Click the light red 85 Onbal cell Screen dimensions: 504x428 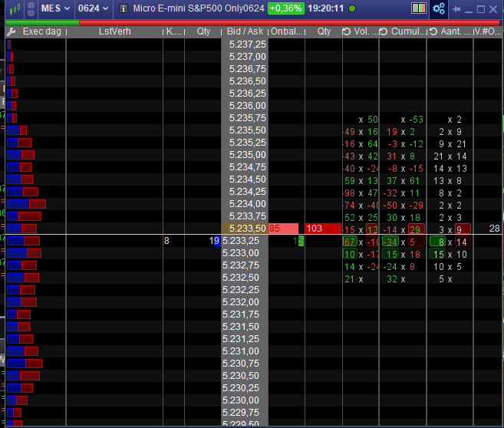tap(283, 229)
